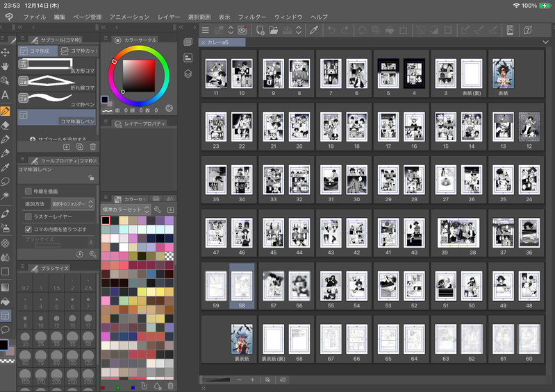
Task: Open the フィルター menu
Action: (x=252, y=17)
